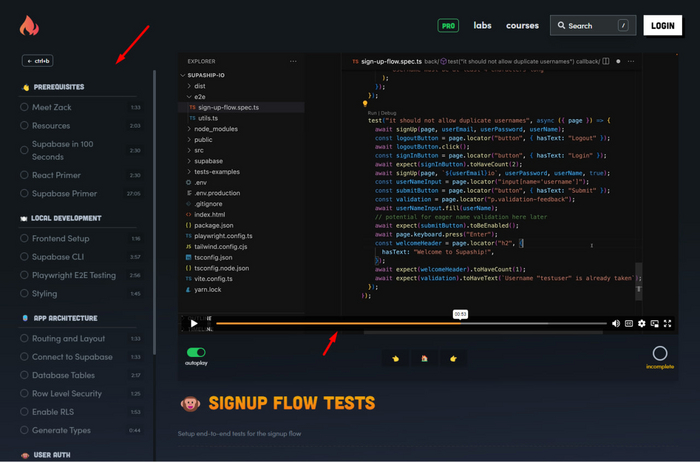This screenshot has width=700, height=462.
Task: Go to previous lesson with left pointing hand
Action: (396, 358)
